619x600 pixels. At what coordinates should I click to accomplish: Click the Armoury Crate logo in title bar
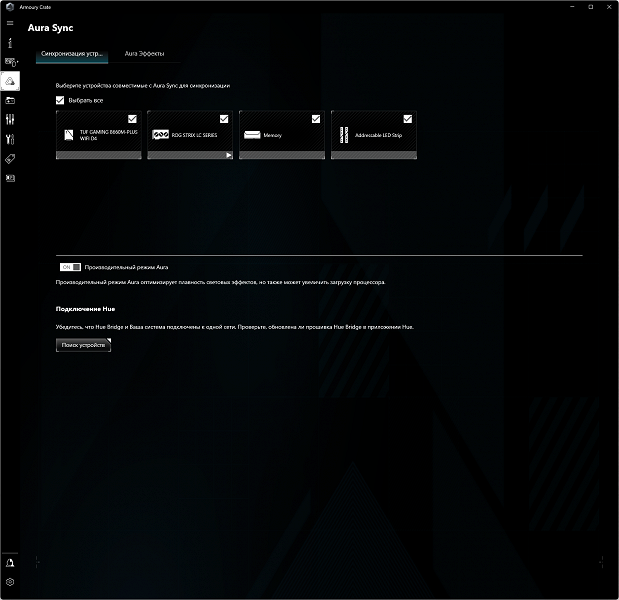click(10, 7)
